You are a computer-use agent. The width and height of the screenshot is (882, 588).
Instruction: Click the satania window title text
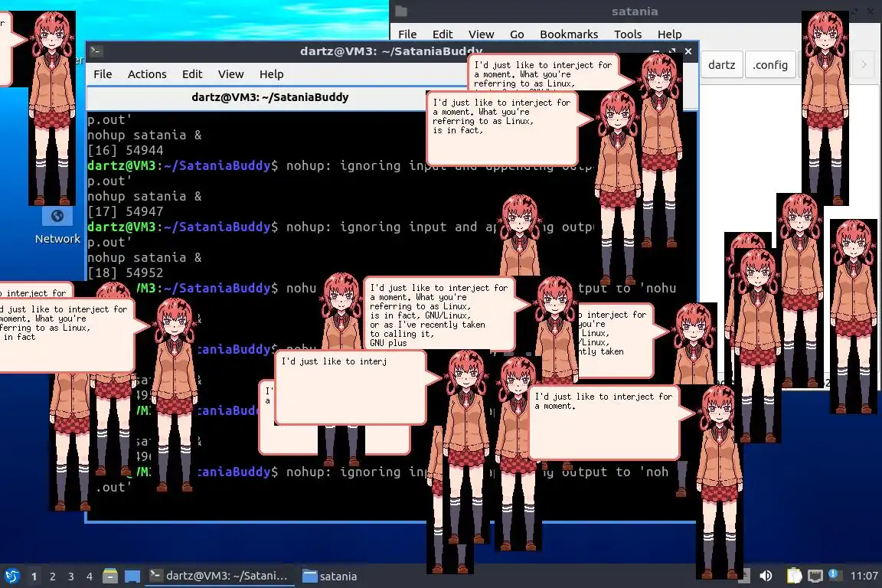(x=635, y=11)
